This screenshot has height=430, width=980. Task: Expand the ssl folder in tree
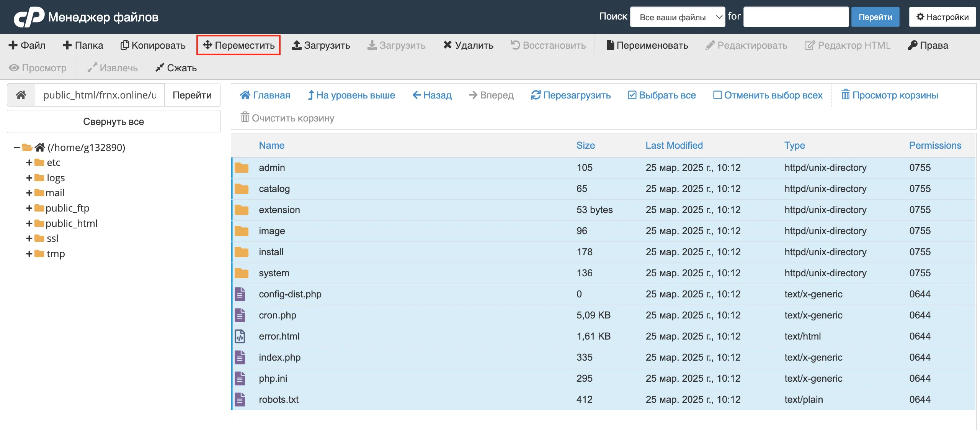(29, 238)
